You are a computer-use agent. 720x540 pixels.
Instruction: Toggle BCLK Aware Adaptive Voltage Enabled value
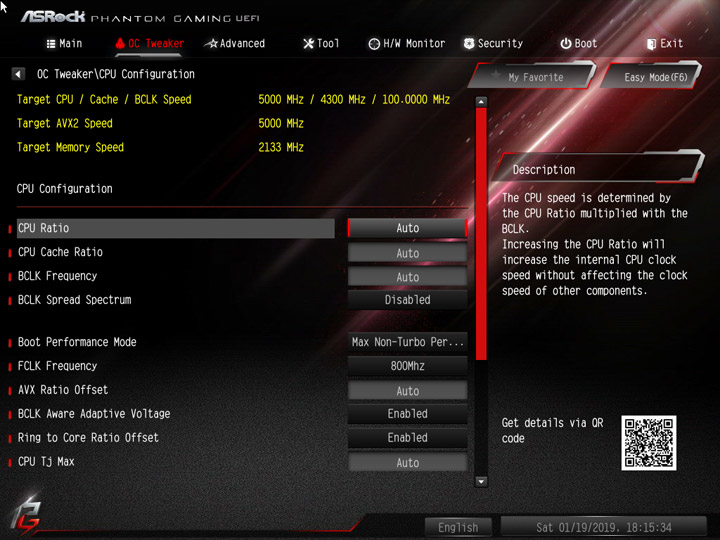click(x=408, y=414)
